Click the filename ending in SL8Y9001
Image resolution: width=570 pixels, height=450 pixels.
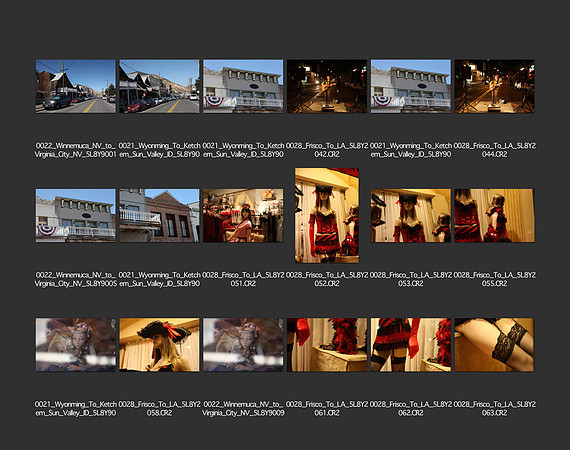[76, 150]
